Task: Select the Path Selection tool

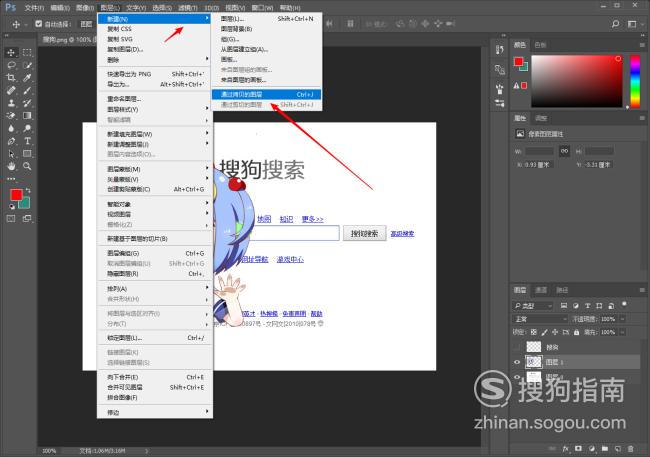Action: [11, 154]
